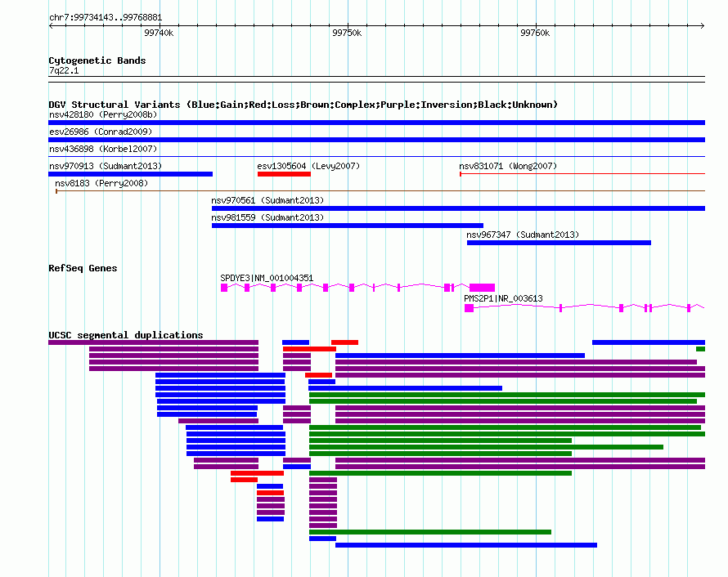Click the blue nsv967347 gain bar
Viewport: 728px width, 577px height.
tap(559, 243)
